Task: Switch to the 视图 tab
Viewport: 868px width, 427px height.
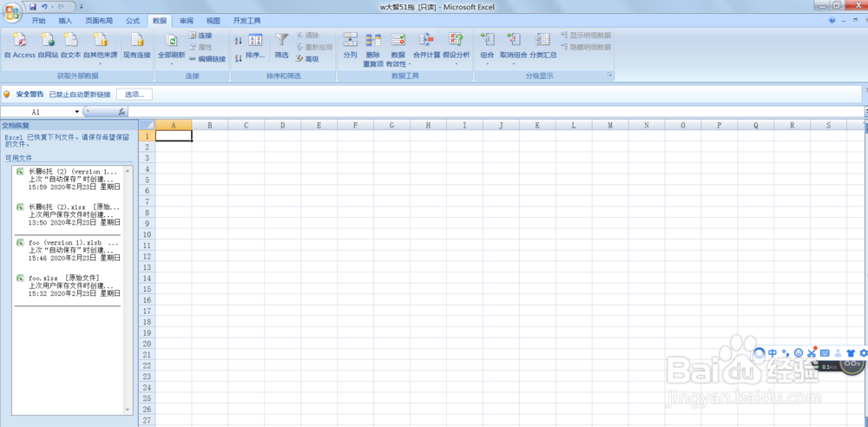Action: point(214,21)
